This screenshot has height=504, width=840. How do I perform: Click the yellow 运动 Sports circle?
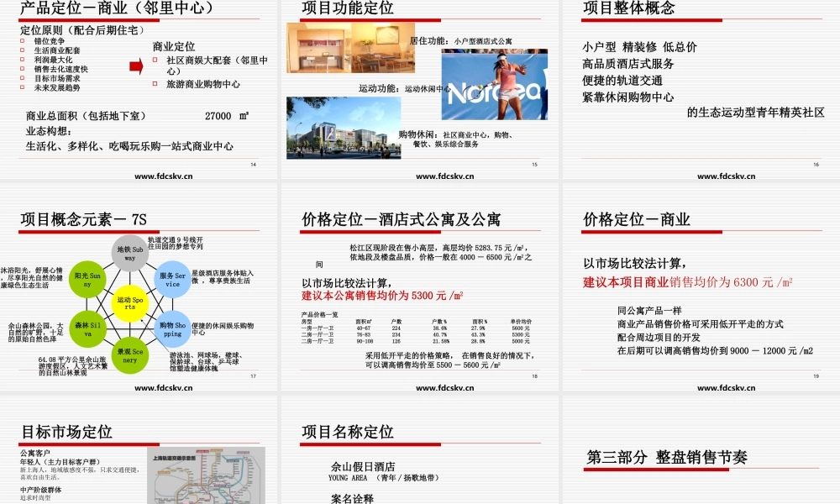click(x=129, y=303)
